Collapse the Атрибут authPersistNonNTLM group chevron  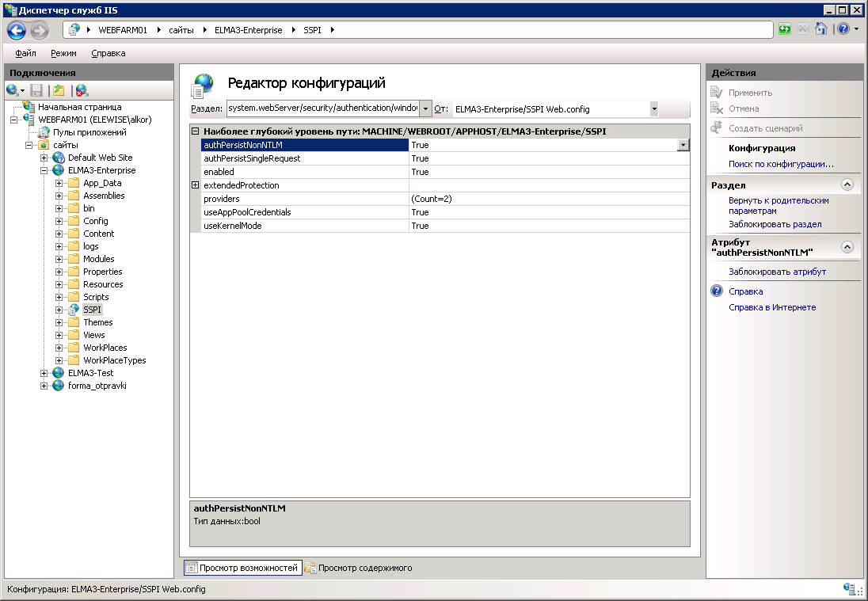click(847, 247)
